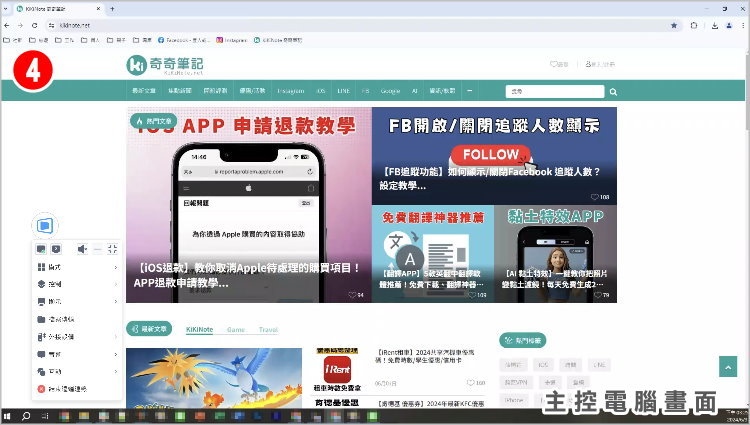750x425 pixels.
Task: Open a new tab with the plus button
Action: 112,9
